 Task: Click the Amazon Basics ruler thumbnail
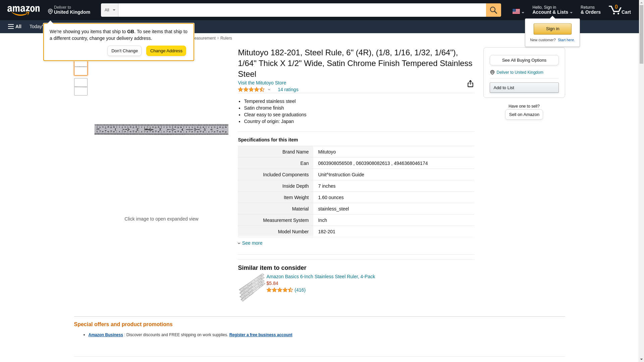252,287
